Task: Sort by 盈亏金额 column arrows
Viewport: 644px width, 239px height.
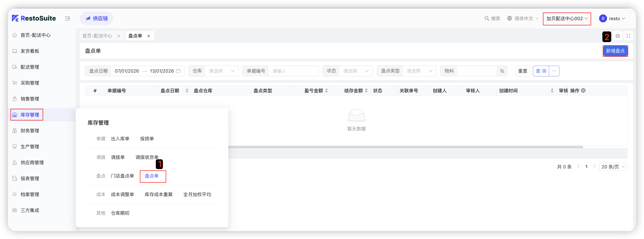Action: [326, 91]
